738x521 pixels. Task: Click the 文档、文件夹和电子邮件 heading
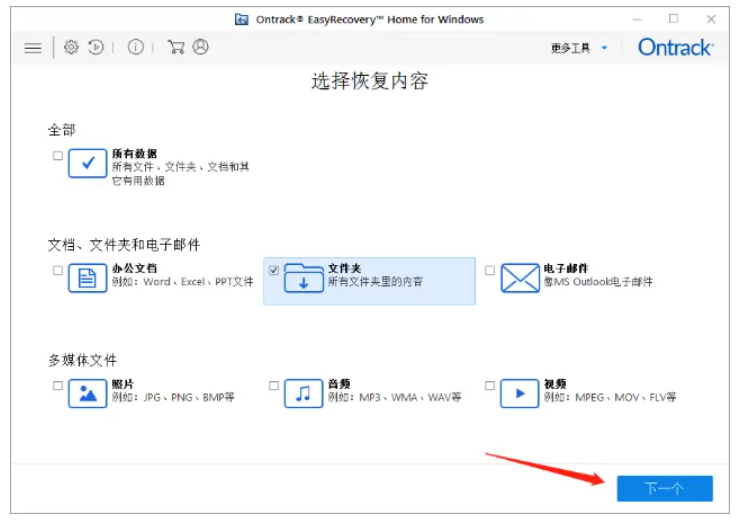[124, 245]
